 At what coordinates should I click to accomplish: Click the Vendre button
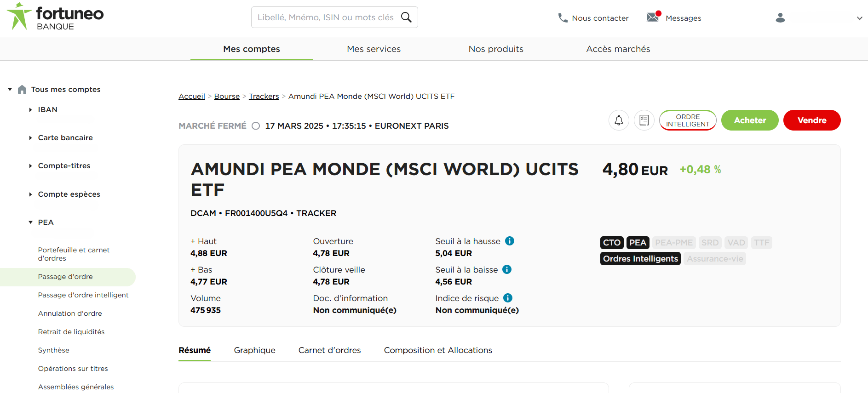point(812,120)
